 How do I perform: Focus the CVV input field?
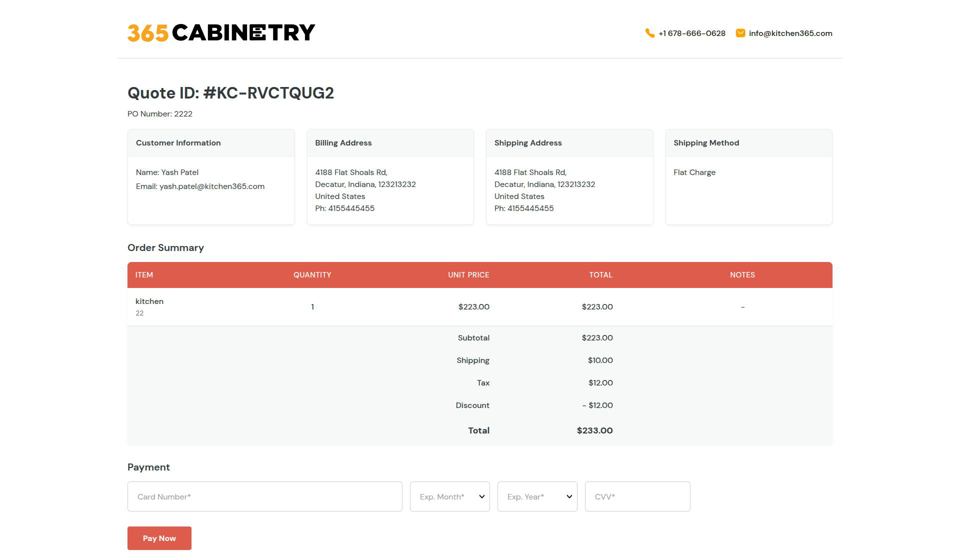(x=637, y=496)
